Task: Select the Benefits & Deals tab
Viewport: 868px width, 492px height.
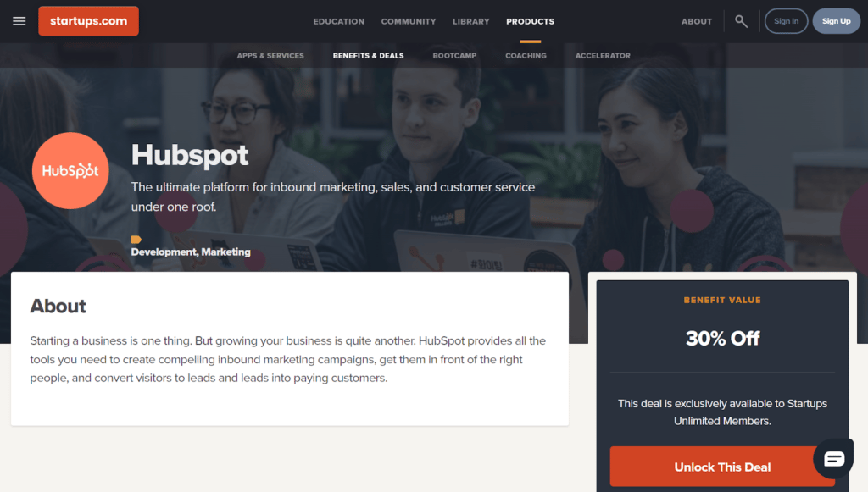Action: (368, 56)
